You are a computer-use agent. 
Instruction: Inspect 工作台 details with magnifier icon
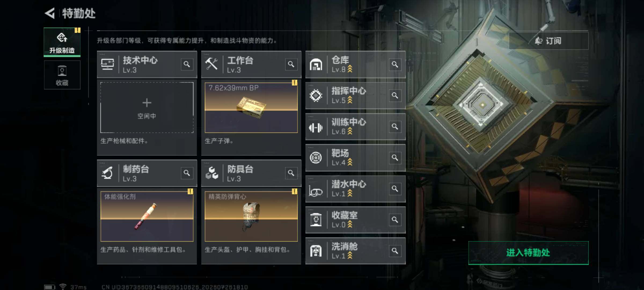291,64
